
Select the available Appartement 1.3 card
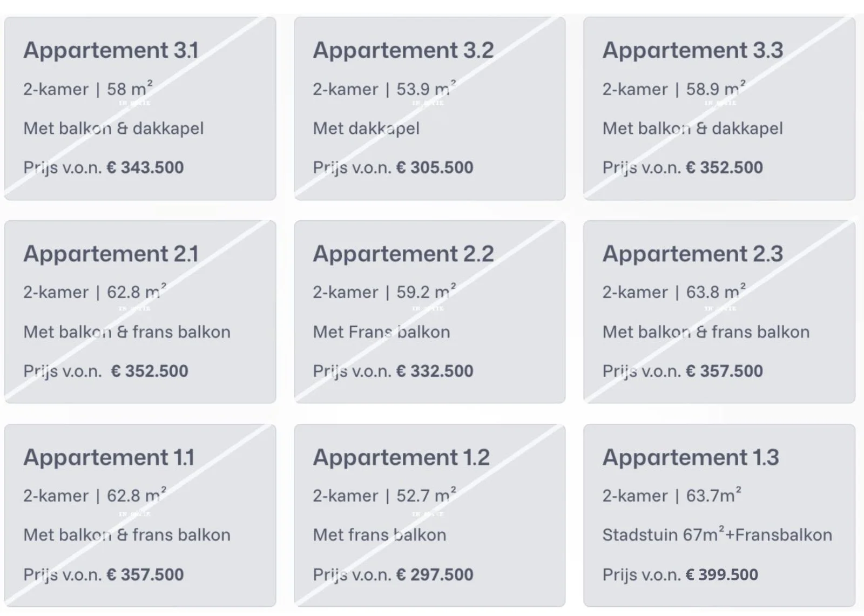719,515
